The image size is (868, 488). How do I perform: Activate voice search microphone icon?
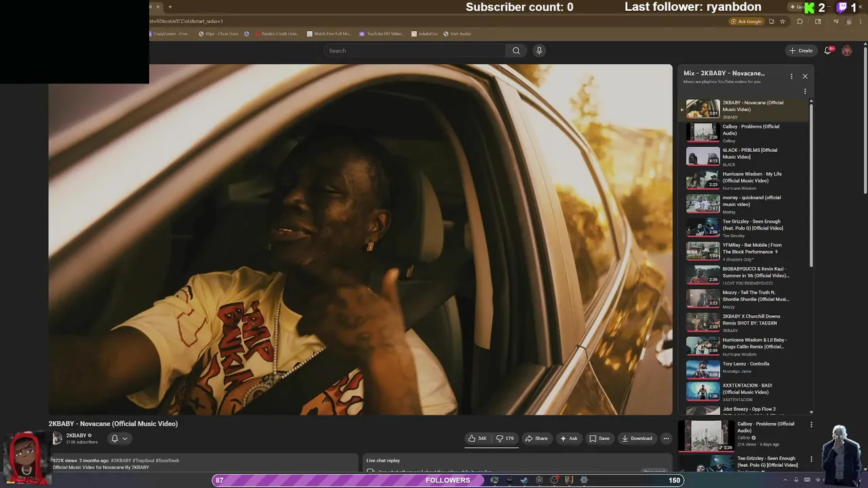click(x=539, y=51)
